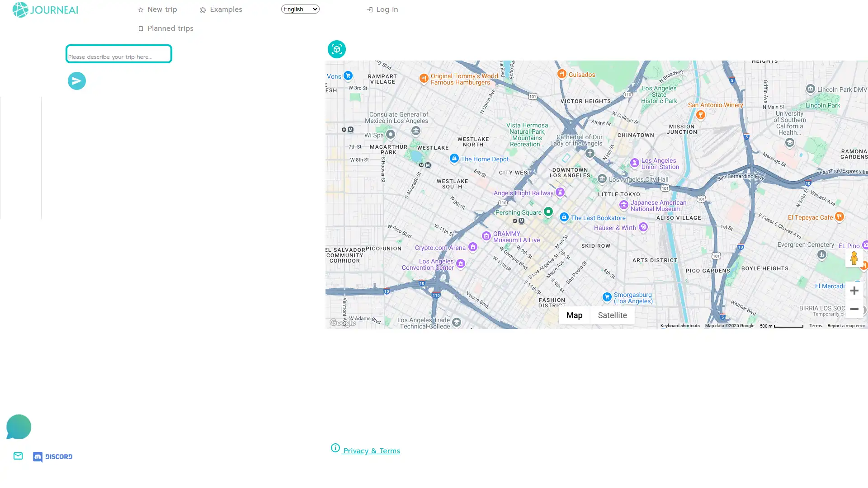The height and width of the screenshot is (488, 868).
Task: Click Report a map error
Action: coord(846,326)
